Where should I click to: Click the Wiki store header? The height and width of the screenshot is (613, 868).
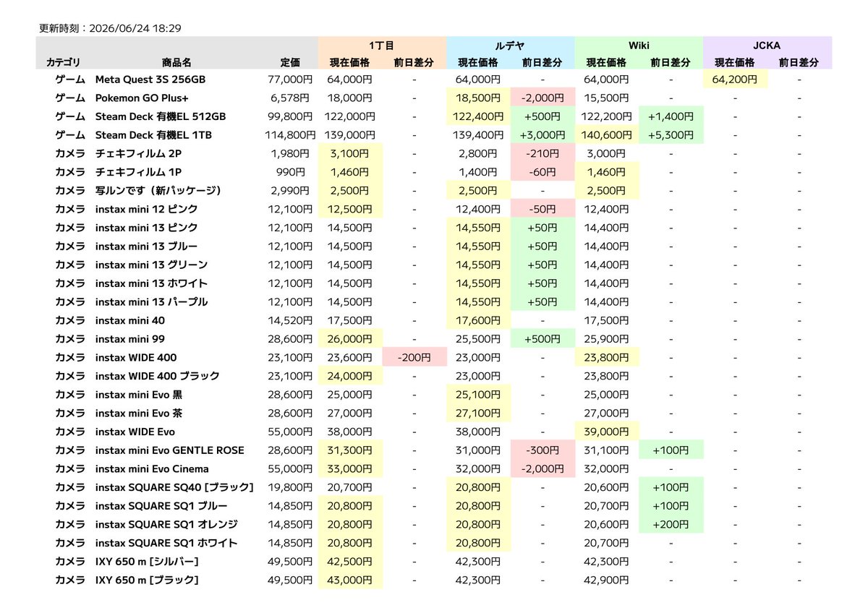[639, 45]
